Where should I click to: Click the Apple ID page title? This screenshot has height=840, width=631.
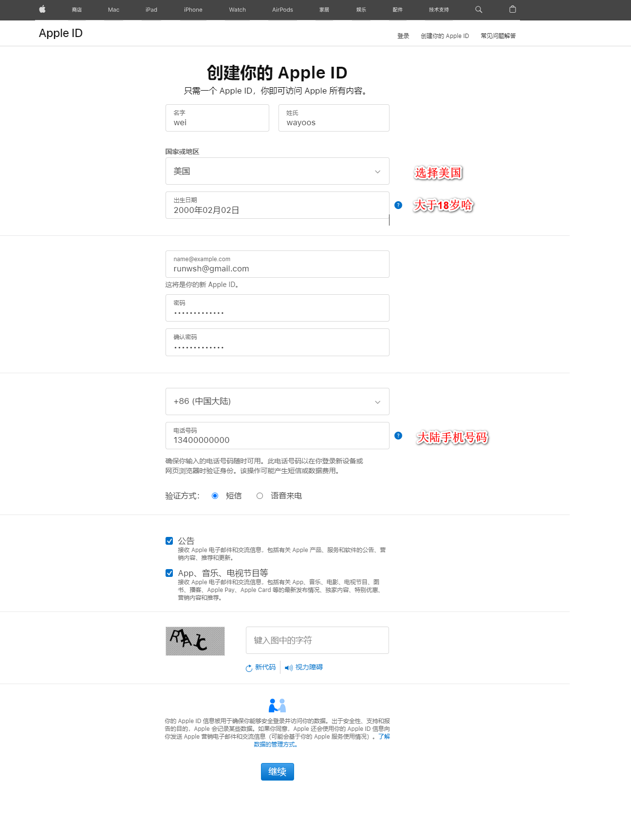61,33
